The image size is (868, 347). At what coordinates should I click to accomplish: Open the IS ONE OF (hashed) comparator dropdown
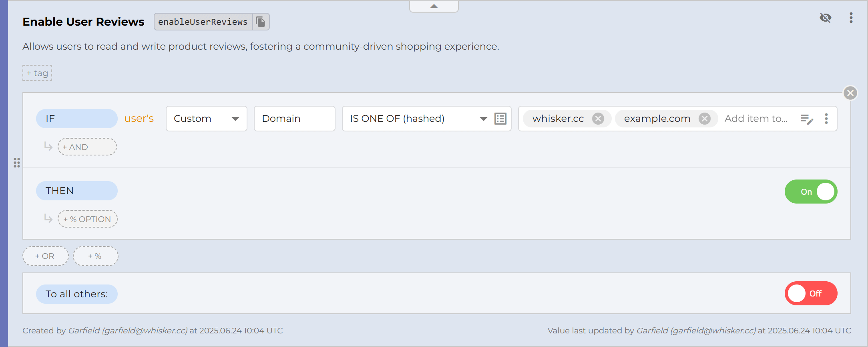[416, 119]
